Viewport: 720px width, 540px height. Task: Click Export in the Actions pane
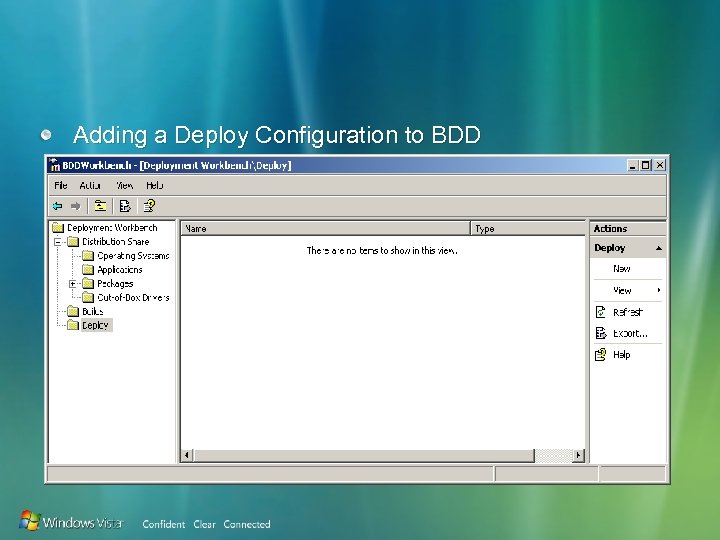(x=628, y=333)
